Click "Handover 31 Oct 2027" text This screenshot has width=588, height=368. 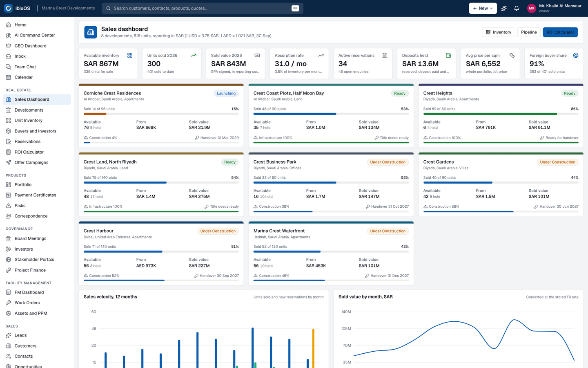[x=390, y=206]
